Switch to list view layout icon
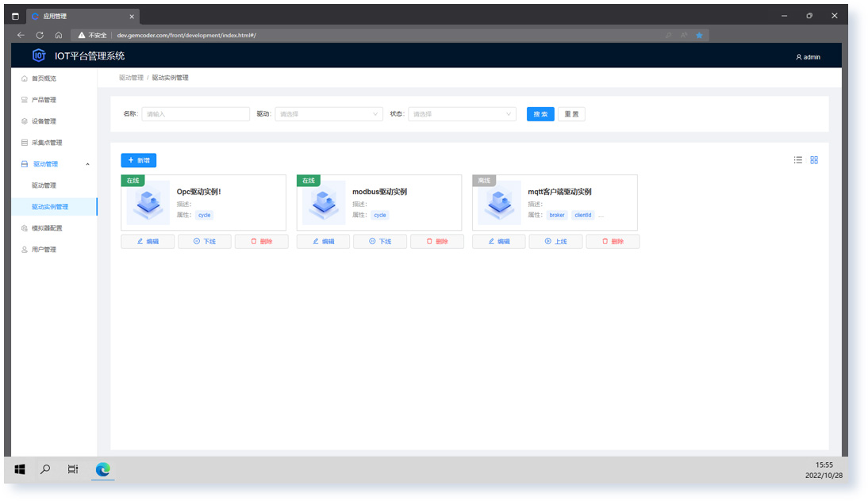The image size is (868, 501). coord(798,160)
